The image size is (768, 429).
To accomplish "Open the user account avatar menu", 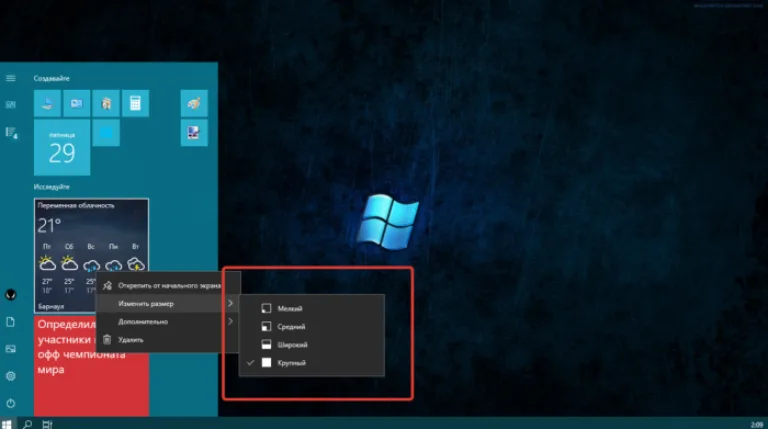I will point(10,294).
